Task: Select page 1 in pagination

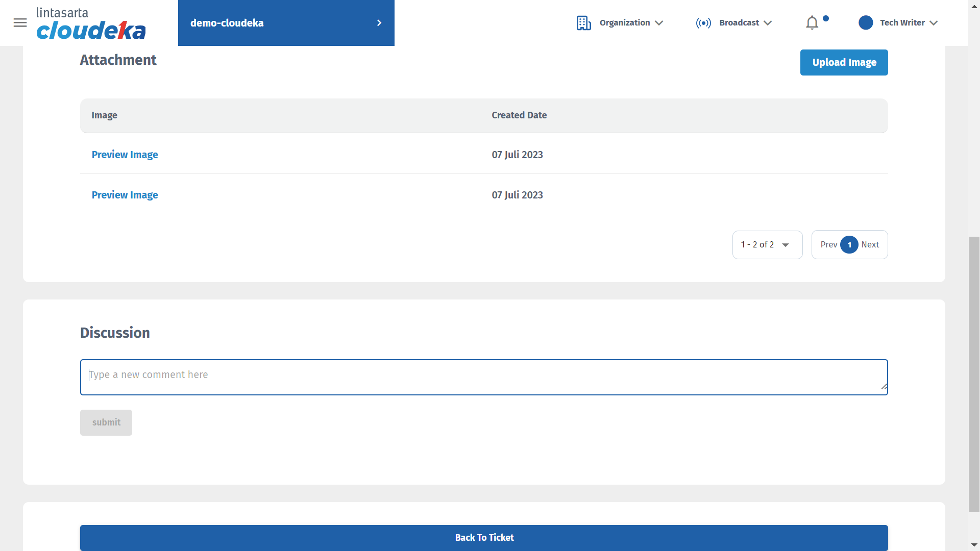Action: [849, 245]
